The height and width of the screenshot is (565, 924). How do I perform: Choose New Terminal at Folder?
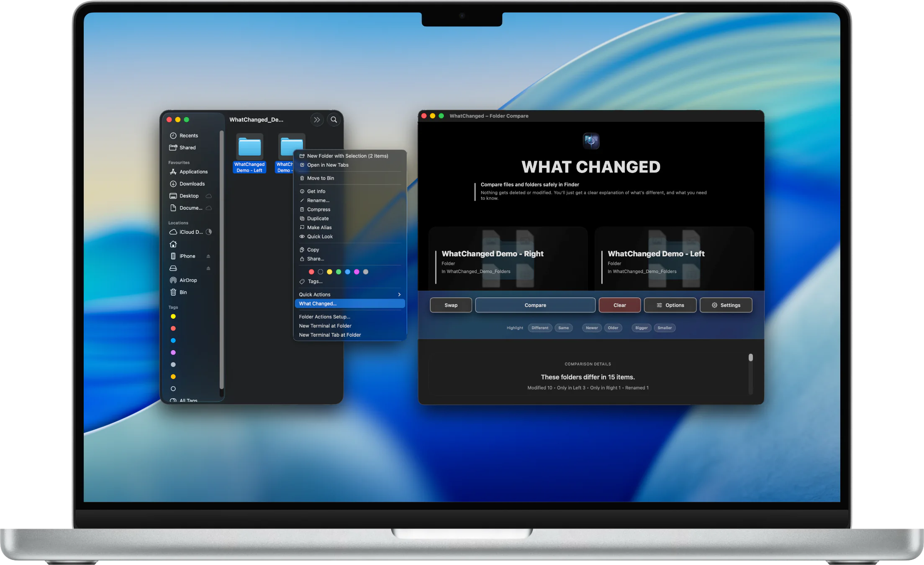pyautogui.click(x=350, y=326)
